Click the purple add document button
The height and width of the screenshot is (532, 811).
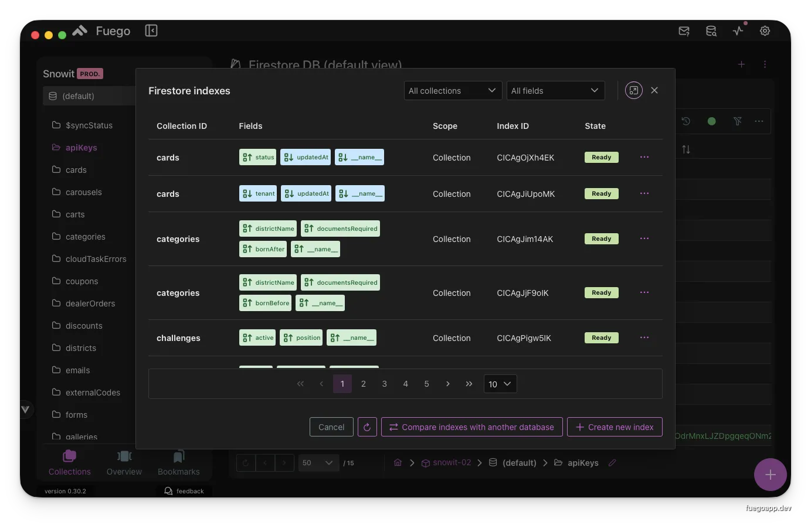point(770,475)
